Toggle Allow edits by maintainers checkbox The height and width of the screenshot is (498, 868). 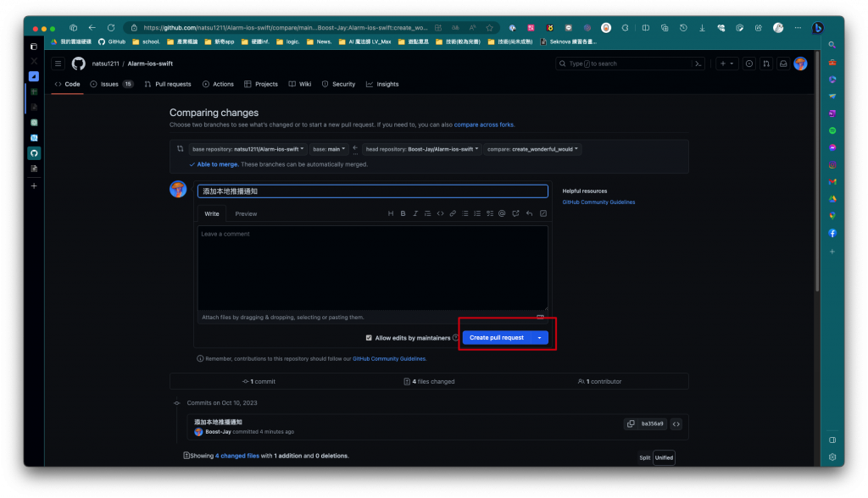coord(369,338)
